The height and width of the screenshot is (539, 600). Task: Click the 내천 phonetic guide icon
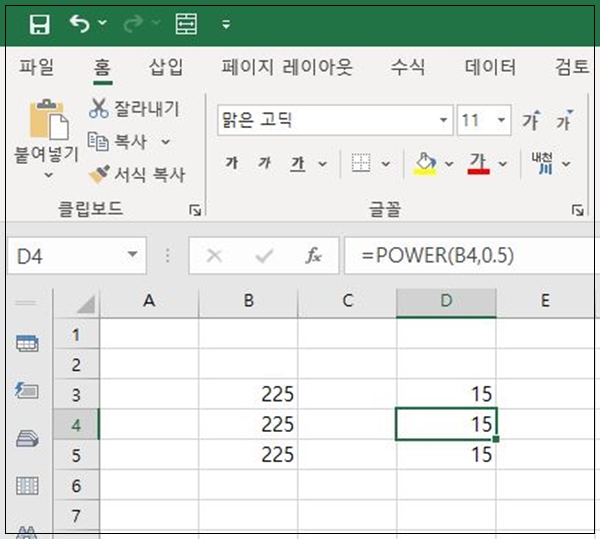coord(542,163)
